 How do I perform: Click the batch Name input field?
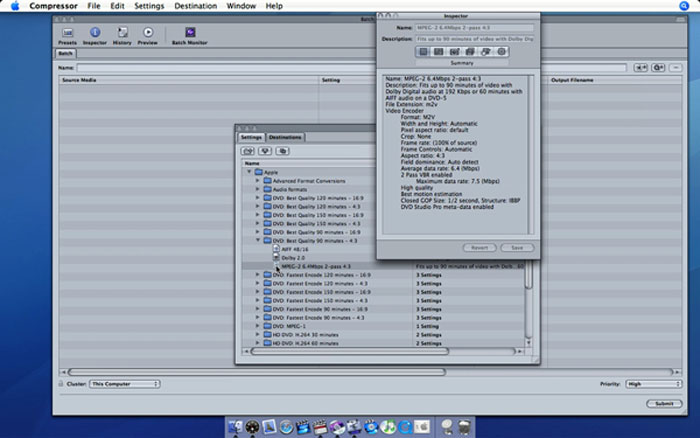pyautogui.click(x=351, y=67)
